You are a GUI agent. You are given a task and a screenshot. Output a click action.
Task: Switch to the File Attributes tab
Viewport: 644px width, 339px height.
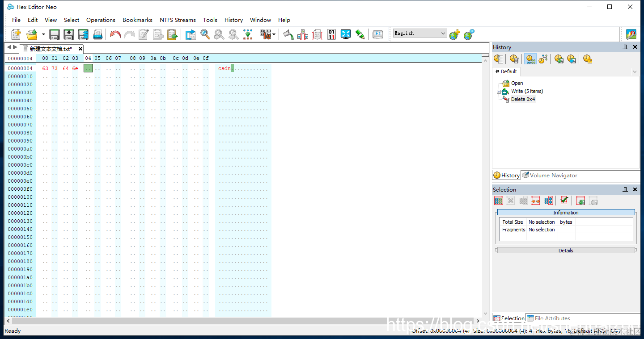[548, 318]
